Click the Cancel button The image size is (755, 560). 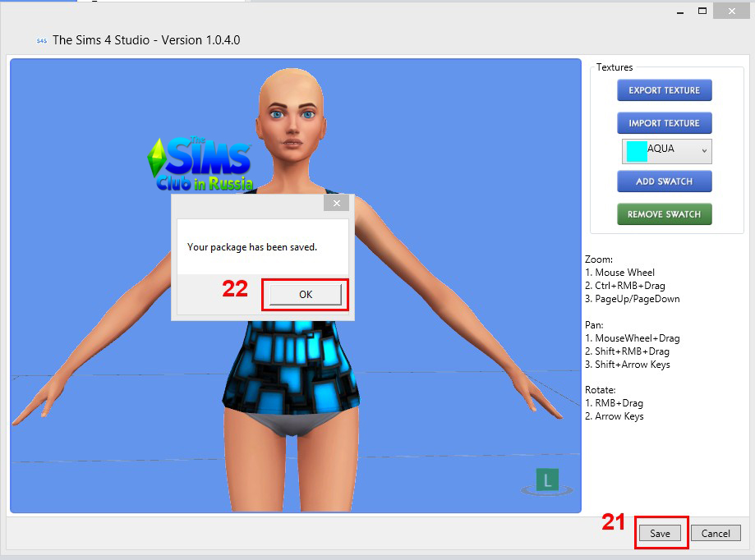(716, 533)
